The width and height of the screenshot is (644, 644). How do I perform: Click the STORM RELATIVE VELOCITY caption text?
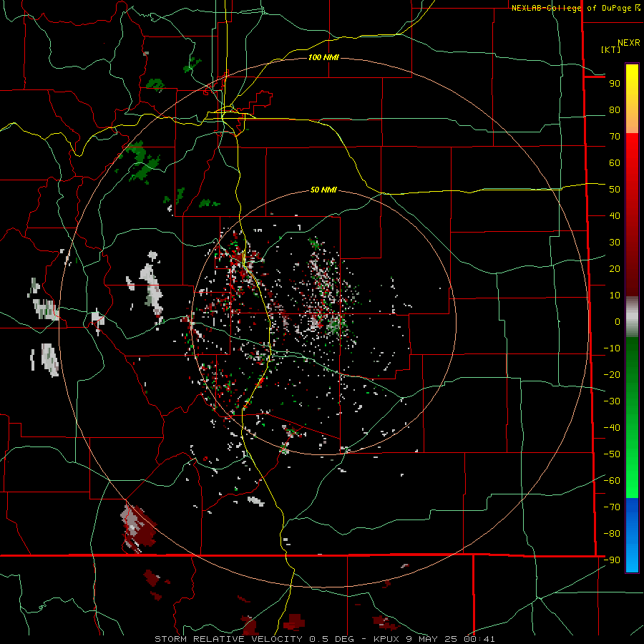pyautogui.click(x=229, y=639)
